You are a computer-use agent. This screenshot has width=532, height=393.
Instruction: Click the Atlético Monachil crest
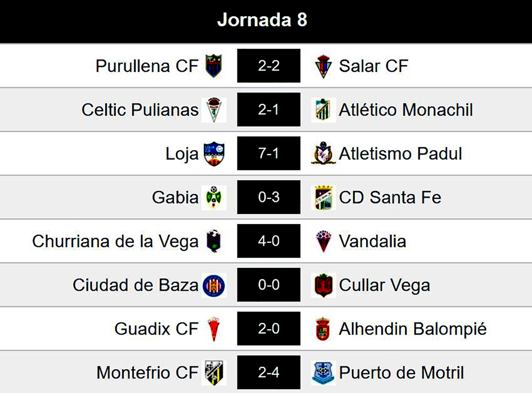323,110
